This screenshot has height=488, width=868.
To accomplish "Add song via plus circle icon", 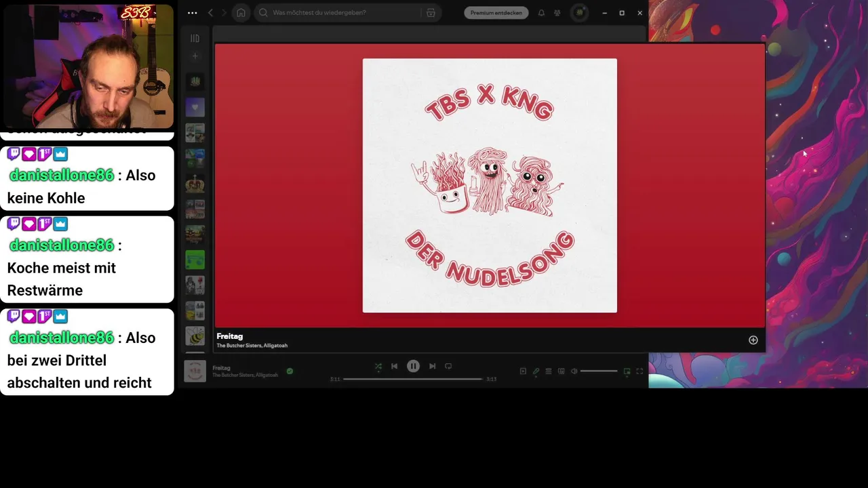I will 753,340.
